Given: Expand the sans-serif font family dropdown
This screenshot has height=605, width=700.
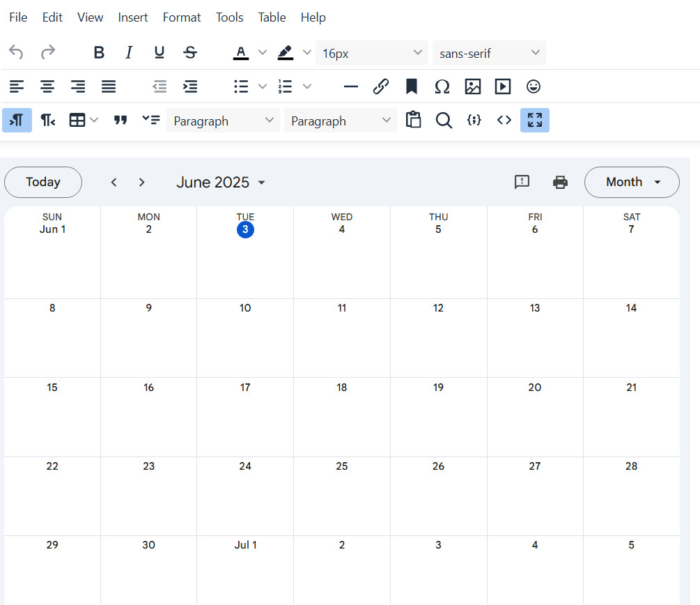Looking at the screenshot, I should pos(489,53).
